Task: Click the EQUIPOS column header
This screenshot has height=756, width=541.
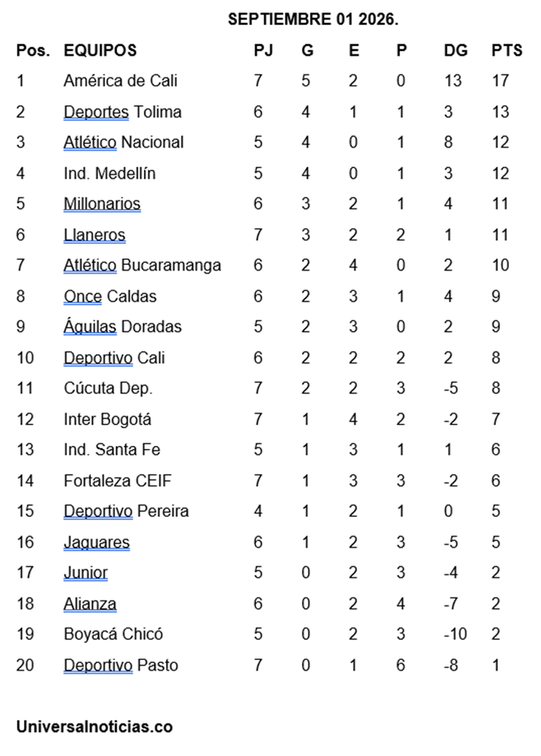Action: click(100, 50)
